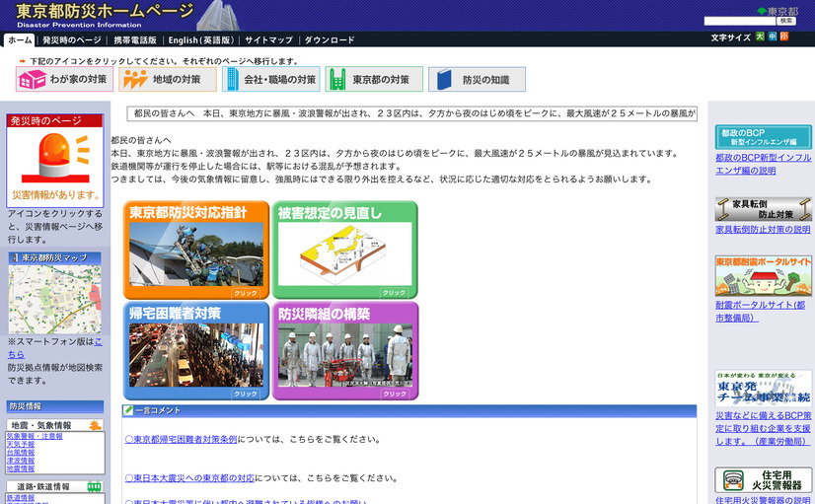The width and height of the screenshot is (815, 504).
Task: Open the 災害などに備えるBCP策定 link
Action: pos(763,429)
